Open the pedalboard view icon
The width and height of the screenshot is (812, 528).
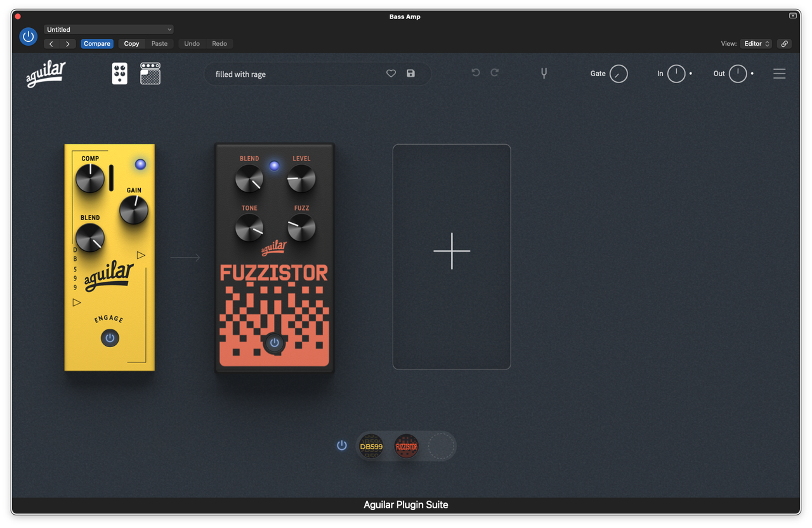pos(119,74)
